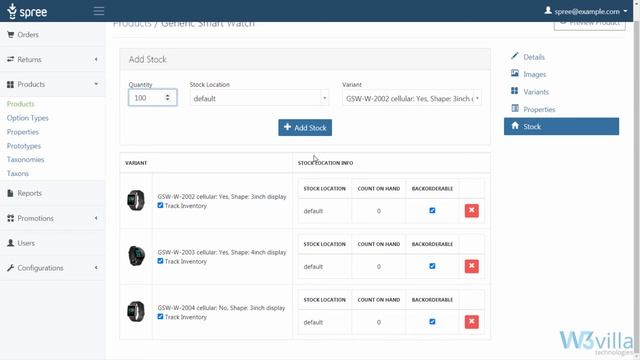Toggle Backorderable for GSW-W-2004 variant
This screenshot has width=640, height=360.
pyautogui.click(x=432, y=322)
